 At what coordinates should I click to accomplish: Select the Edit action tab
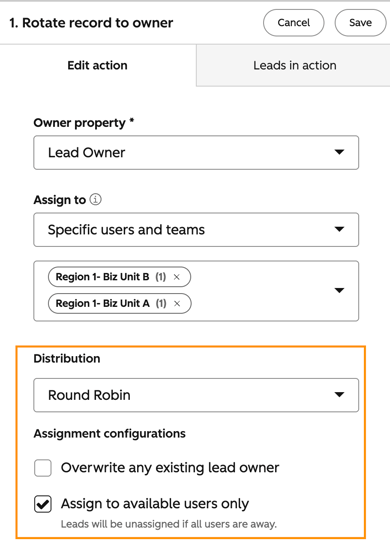click(x=98, y=65)
